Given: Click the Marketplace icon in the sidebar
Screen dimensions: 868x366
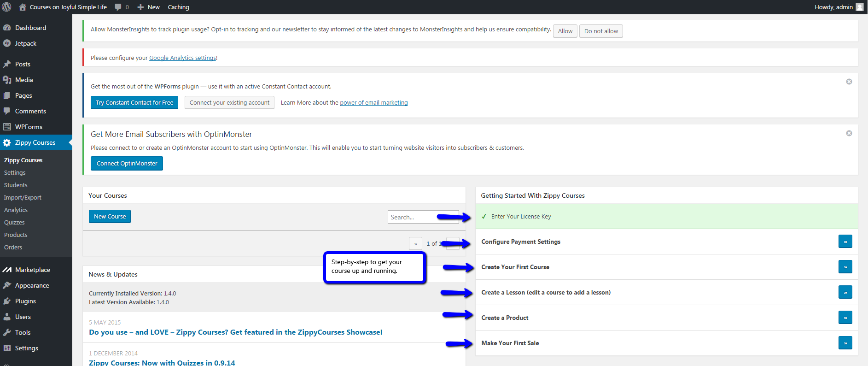Looking at the screenshot, I should 7,270.
